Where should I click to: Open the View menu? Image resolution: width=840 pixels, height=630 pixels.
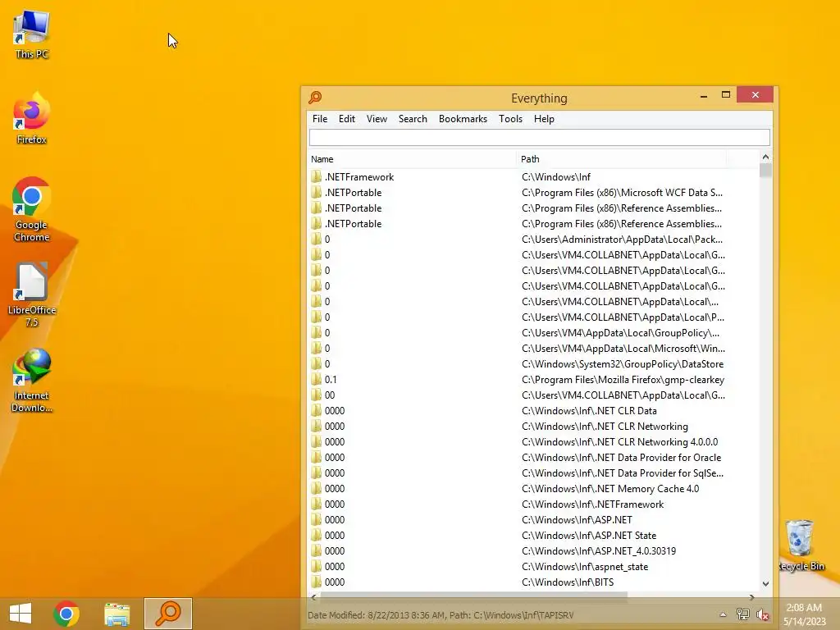pyautogui.click(x=377, y=119)
